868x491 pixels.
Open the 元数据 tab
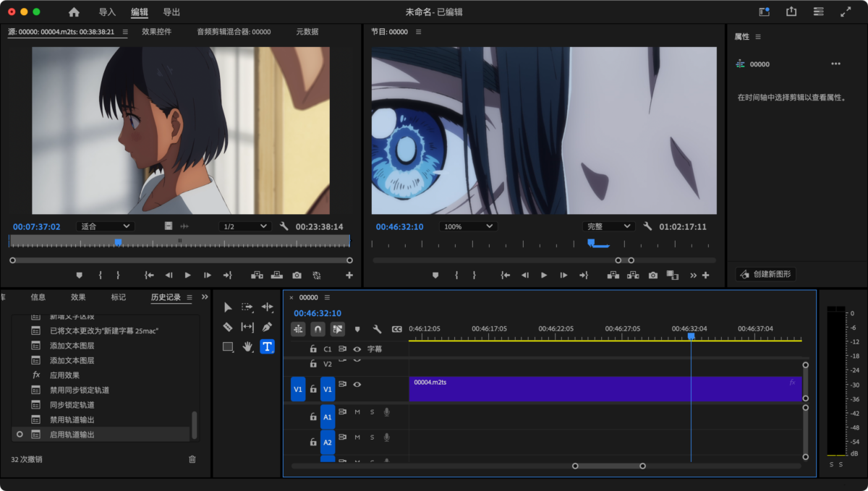(307, 32)
